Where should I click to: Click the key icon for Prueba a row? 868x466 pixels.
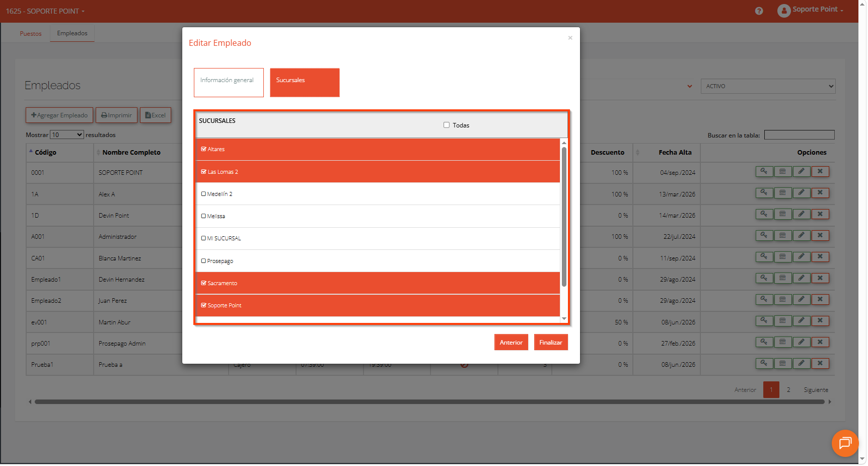coord(764,364)
